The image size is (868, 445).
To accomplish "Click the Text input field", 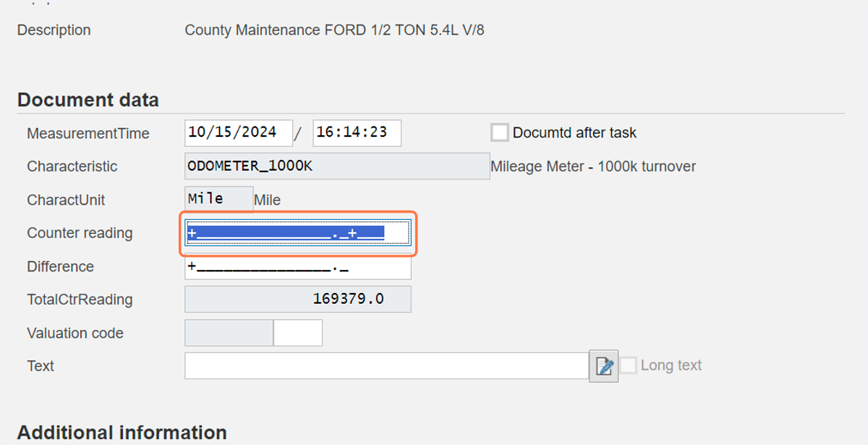I will click(386, 366).
